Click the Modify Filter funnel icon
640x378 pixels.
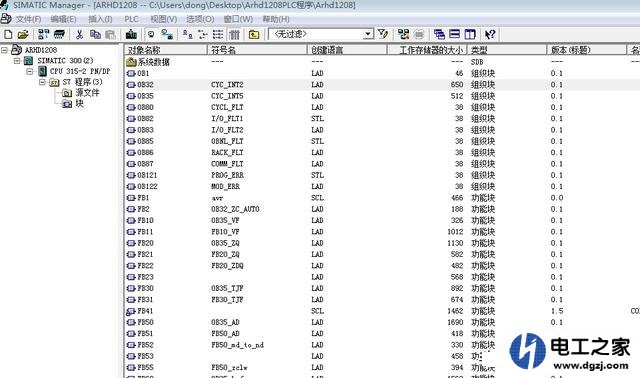(x=383, y=34)
